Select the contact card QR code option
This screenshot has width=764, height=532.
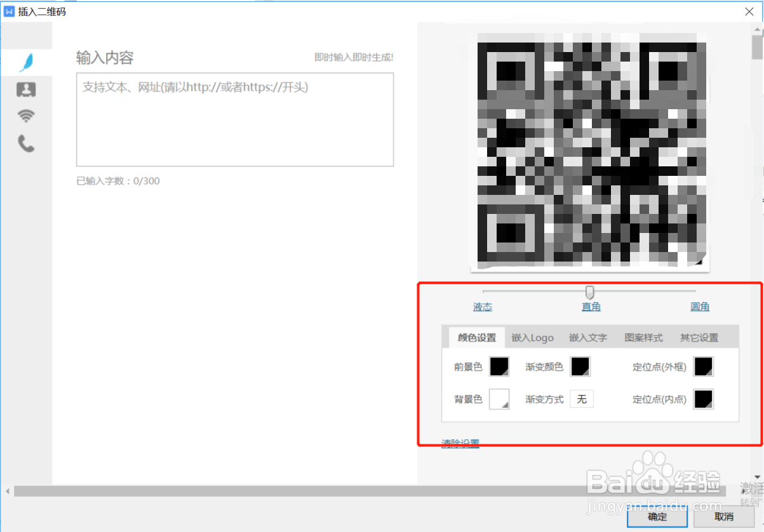coord(27,90)
